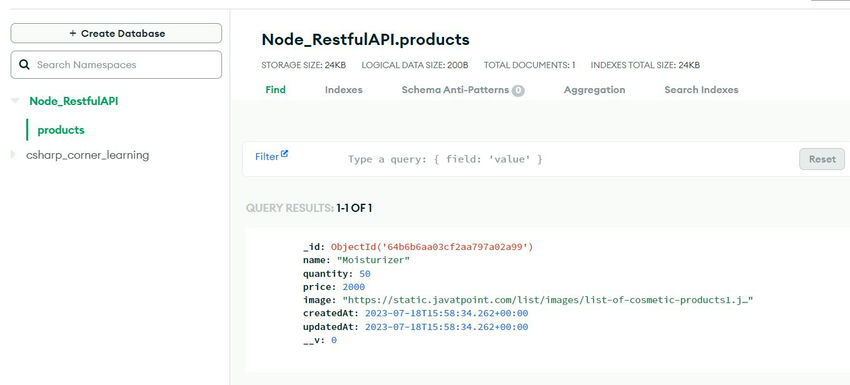This screenshot has width=850, height=385.
Task: Open the Search Indexes tab
Action: click(701, 90)
